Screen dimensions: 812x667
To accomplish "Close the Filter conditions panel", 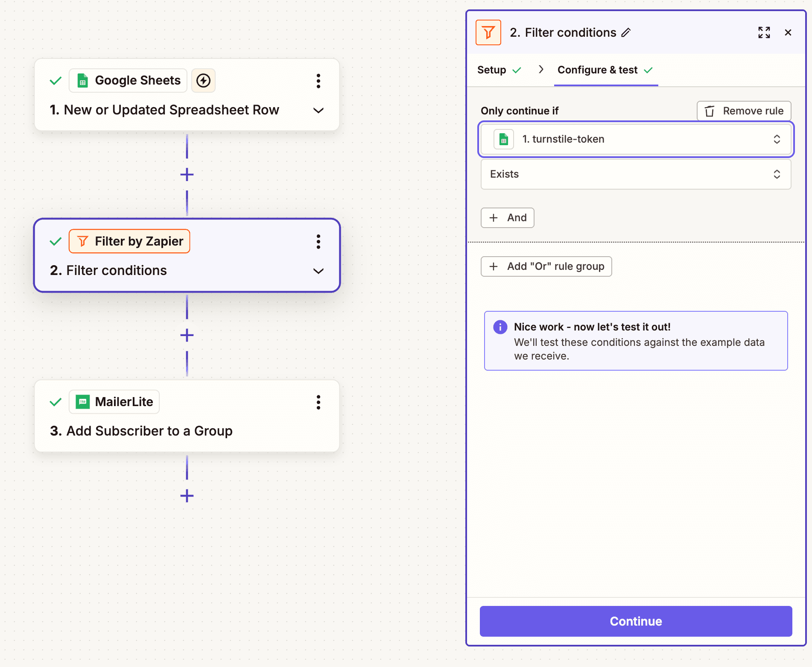I will coord(788,32).
